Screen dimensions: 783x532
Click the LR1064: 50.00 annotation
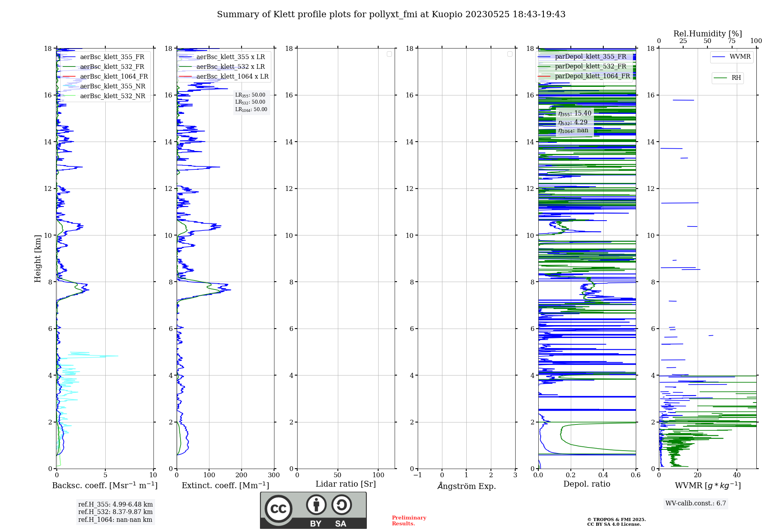pyautogui.click(x=251, y=110)
